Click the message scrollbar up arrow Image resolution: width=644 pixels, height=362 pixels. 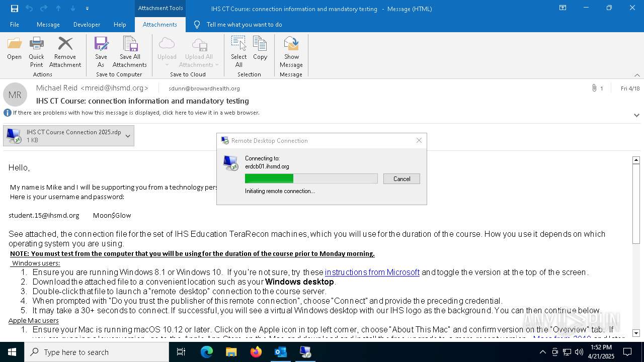[x=636, y=160]
